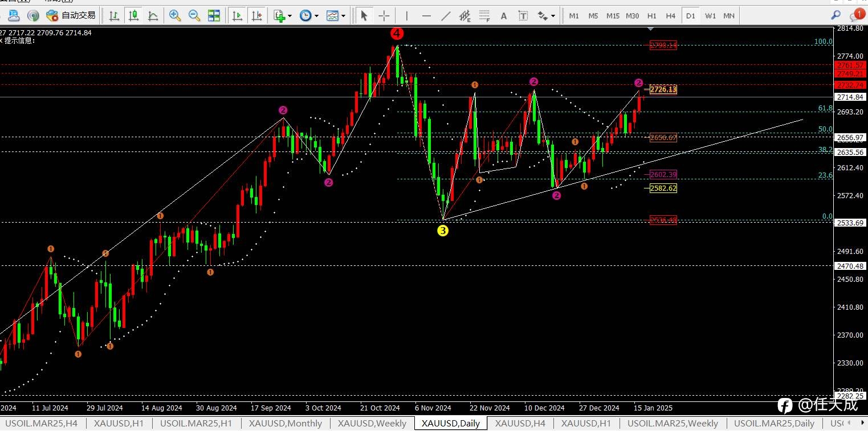
Task: Switch chart to line chart type
Action: tap(153, 15)
